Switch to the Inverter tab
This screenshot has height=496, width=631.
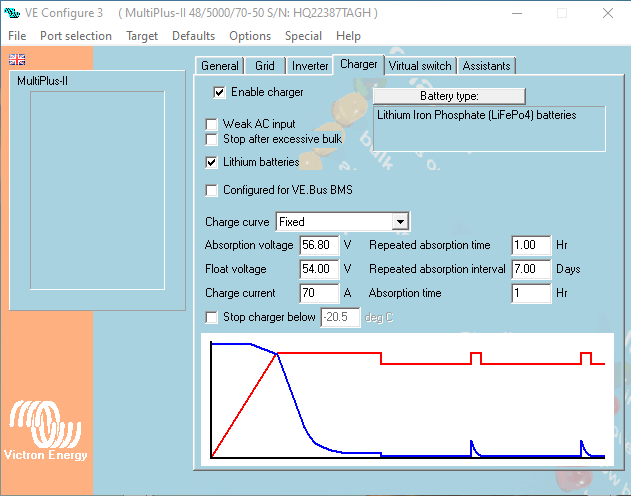tap(310, 66)
